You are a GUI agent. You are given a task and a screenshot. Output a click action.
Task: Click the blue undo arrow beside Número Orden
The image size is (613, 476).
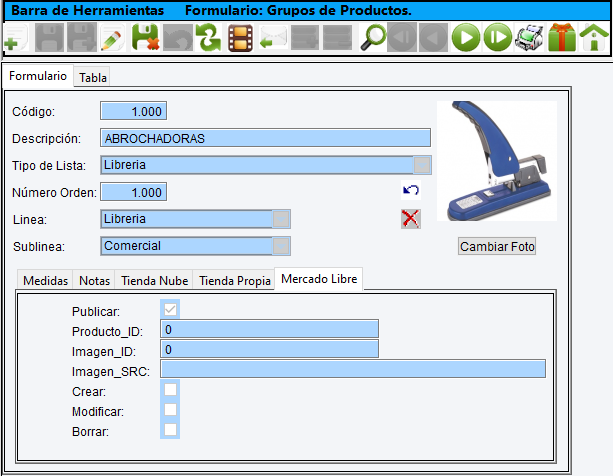click(x=410, y=190)
